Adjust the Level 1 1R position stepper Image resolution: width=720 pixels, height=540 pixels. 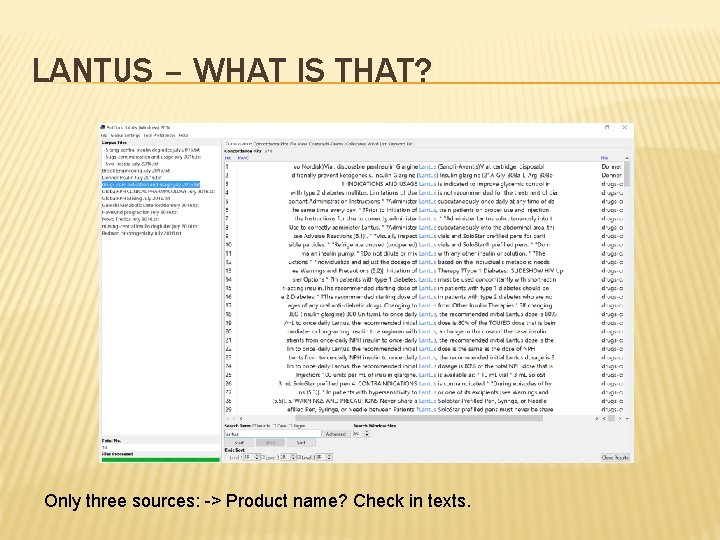(x=257, y=457)
